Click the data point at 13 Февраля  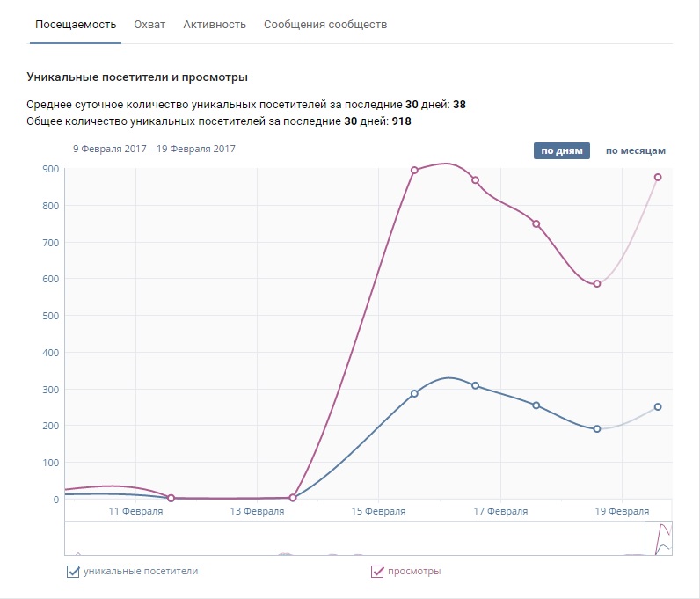pyautogui.click(x=293, y=498)
